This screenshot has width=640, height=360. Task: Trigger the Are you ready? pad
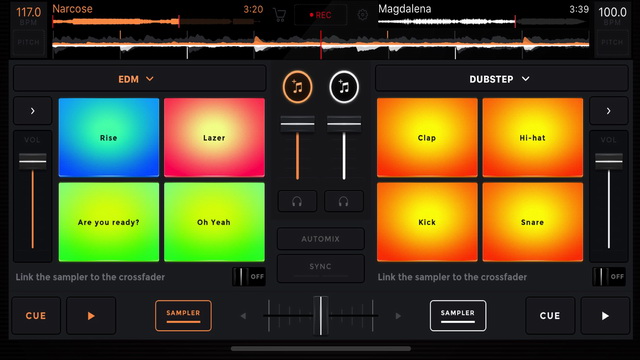(x=109, y=222)
